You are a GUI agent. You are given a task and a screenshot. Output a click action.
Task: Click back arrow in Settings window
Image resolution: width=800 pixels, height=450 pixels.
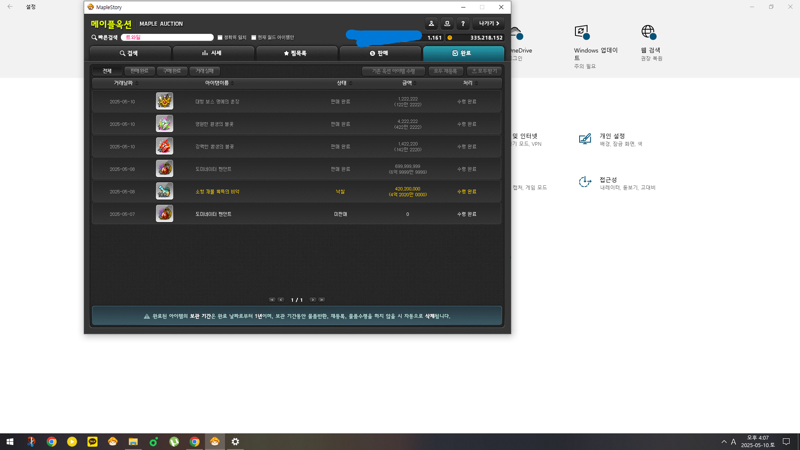(10, 7)
